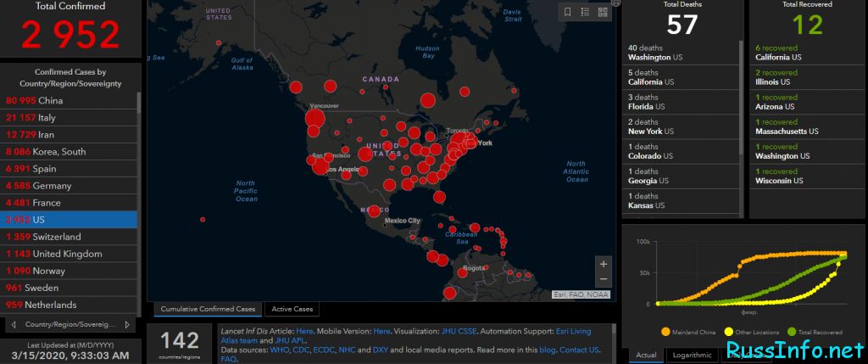Select the Actual chart tab
Viewport: 868px width, 364px height.
[646, 356]
